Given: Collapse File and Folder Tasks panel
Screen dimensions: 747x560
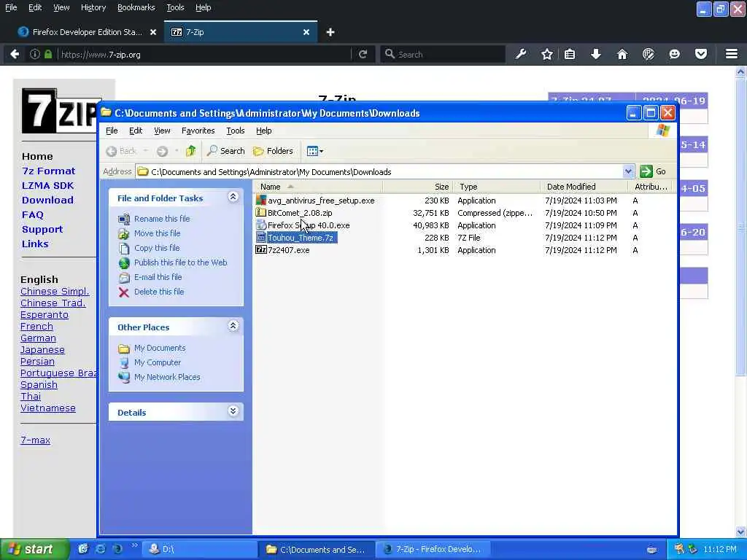Looking at the screenshot, I should [x=233, y=197].
